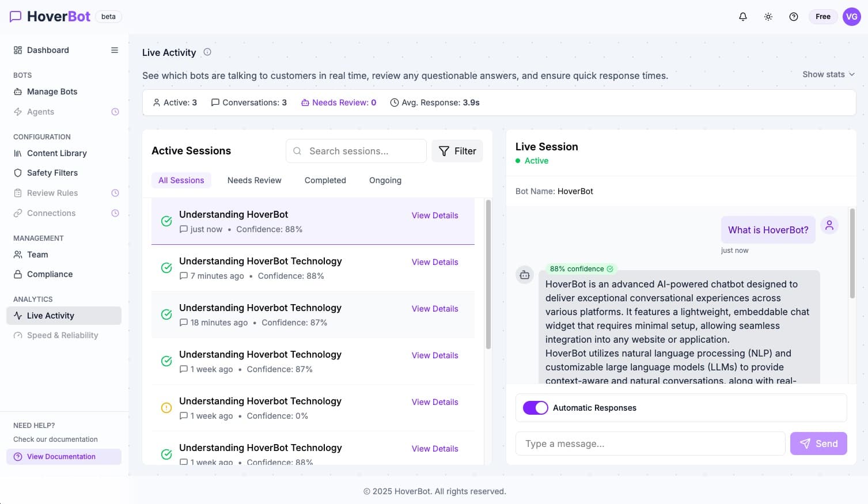
Task: Toggle the theme brightness icon
Action: [768, 17]
